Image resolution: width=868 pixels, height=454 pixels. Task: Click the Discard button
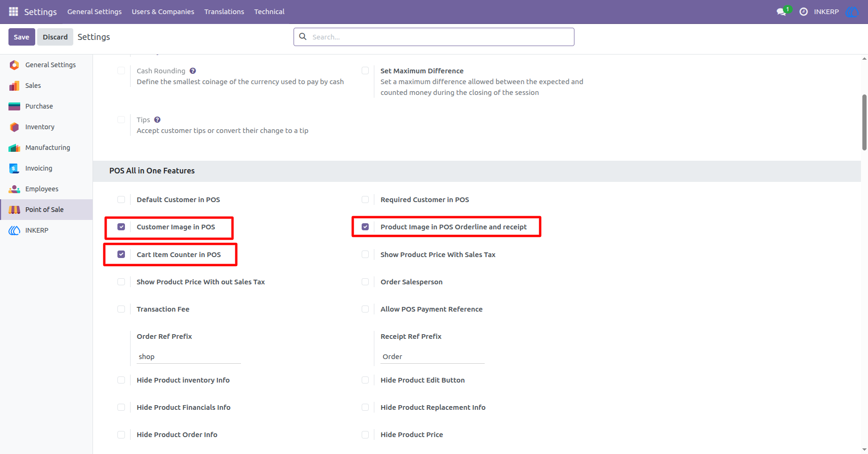tap(55, 37)
